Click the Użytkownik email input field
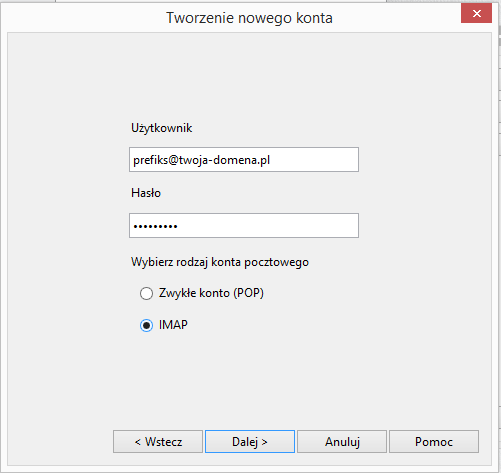This screenshot has width=501, height=473. 244,160
